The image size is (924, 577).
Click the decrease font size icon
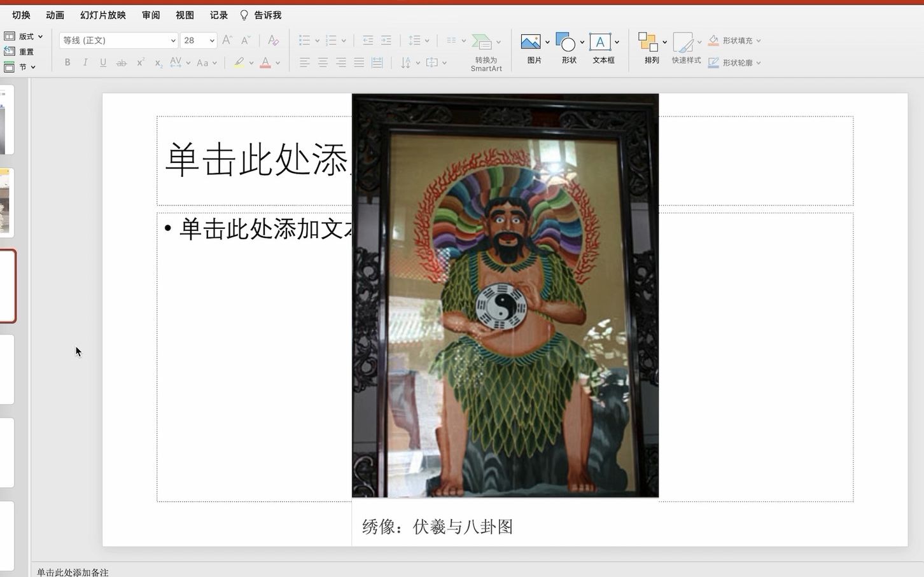click(246, 40)
